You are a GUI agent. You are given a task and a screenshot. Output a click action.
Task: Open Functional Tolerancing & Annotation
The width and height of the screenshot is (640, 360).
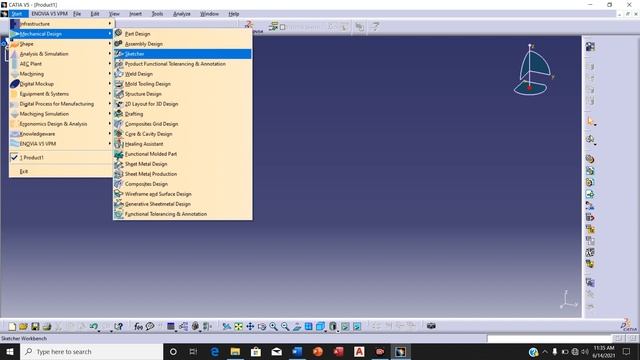182,214
